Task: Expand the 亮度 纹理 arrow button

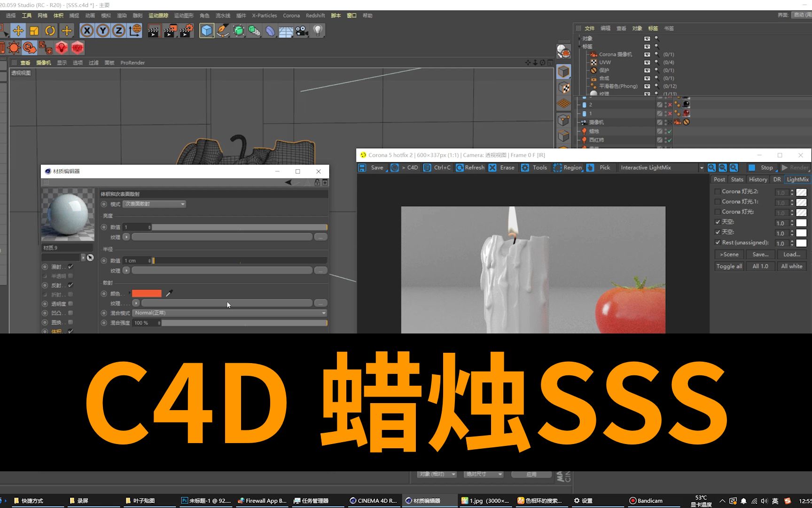Action: [x=126, y=237]
